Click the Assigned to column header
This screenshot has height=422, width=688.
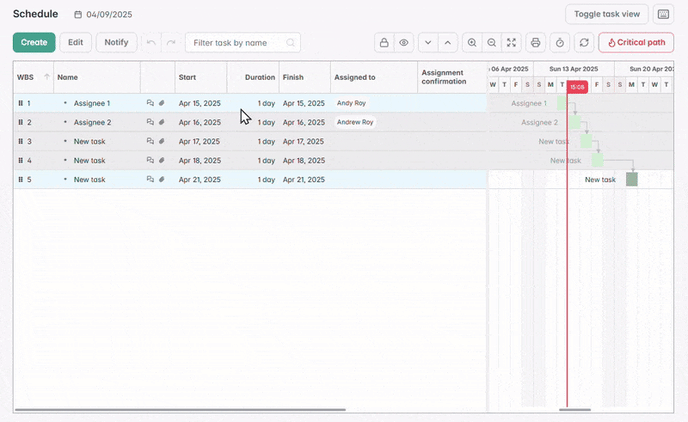[x=374, y=77]
